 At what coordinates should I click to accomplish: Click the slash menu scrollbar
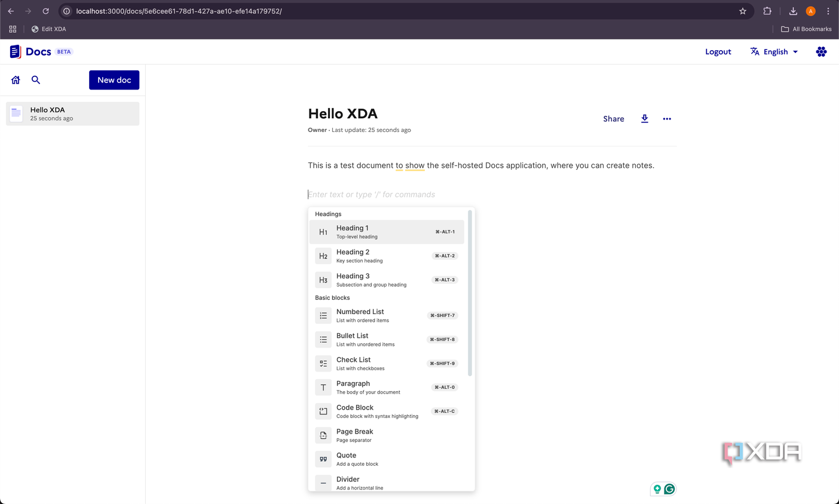tap(470, 293)
